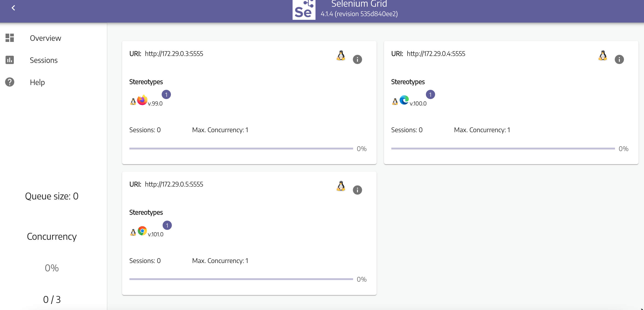Image resolution: width=644 pixels, height=310 pixels.
Task: Click the 0% usage label on node 172.29.0.5
Action: point(361,280)
